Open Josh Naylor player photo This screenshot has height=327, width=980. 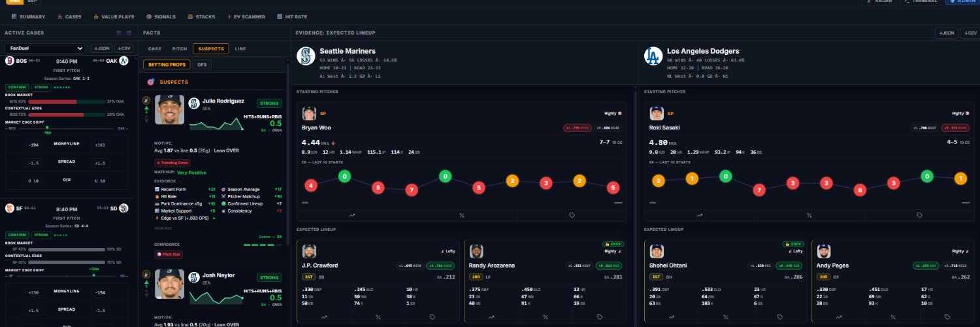coord(170,284)
